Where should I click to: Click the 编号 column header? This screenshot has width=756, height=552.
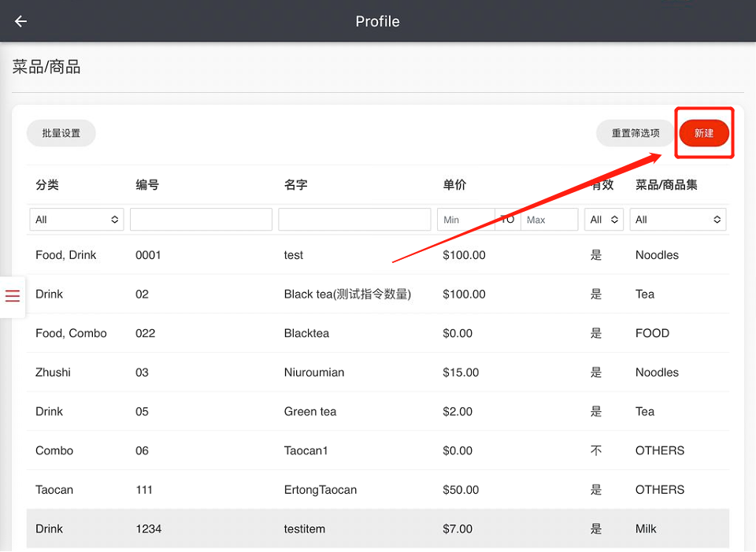(147, 184)
